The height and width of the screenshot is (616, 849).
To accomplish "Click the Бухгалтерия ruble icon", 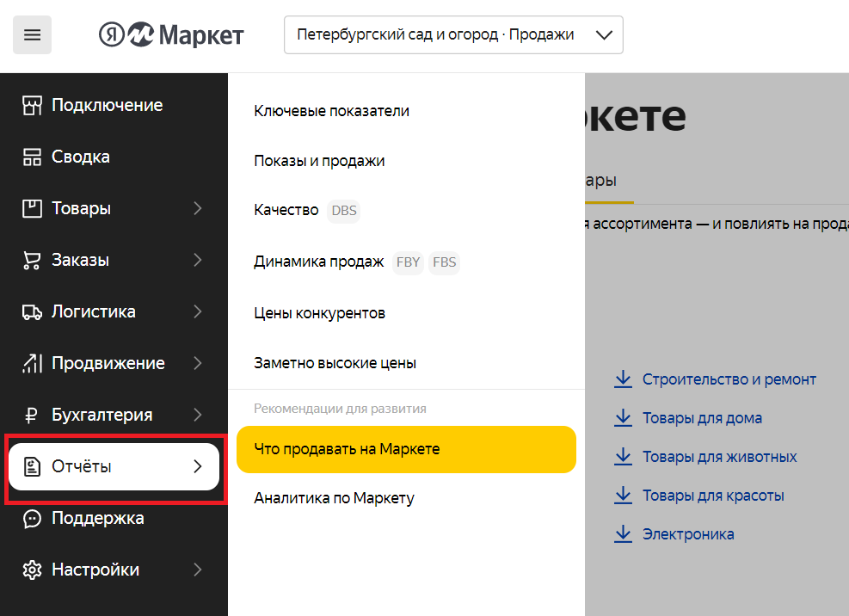I will point(32,416).
